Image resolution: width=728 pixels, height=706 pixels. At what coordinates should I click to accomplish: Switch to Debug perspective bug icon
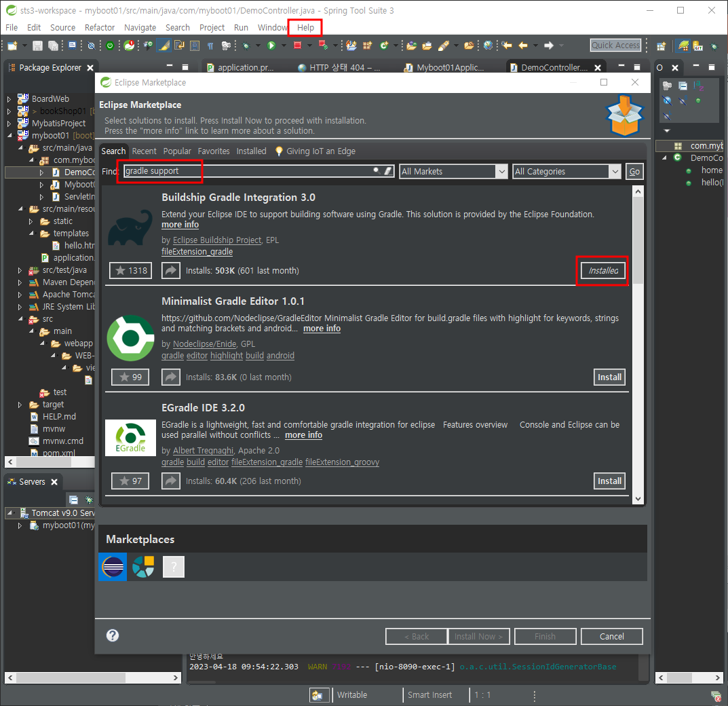[x=714, y=46]
